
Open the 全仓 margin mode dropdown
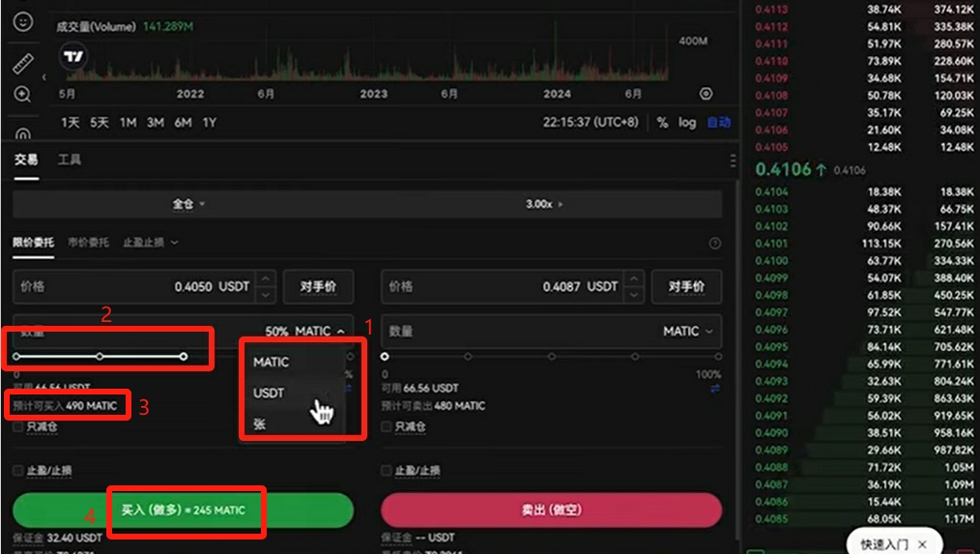click(188, 204)
